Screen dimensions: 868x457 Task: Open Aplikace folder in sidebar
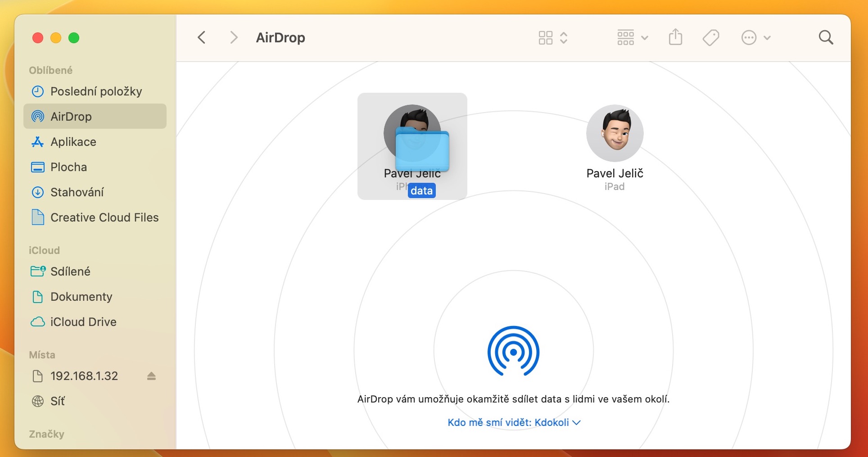95,142
